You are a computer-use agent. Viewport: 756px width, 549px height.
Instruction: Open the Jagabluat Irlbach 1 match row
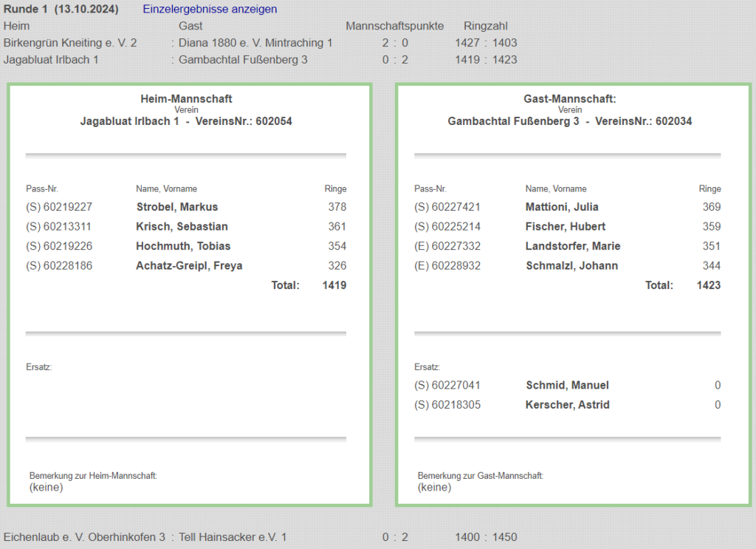click(x=51, y=59)
